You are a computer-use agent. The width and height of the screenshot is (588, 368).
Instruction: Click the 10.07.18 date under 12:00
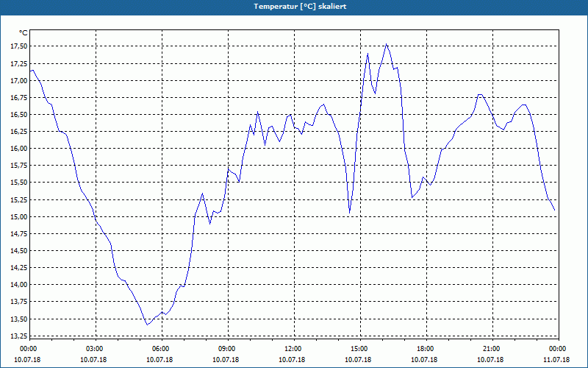pos(292,359)
